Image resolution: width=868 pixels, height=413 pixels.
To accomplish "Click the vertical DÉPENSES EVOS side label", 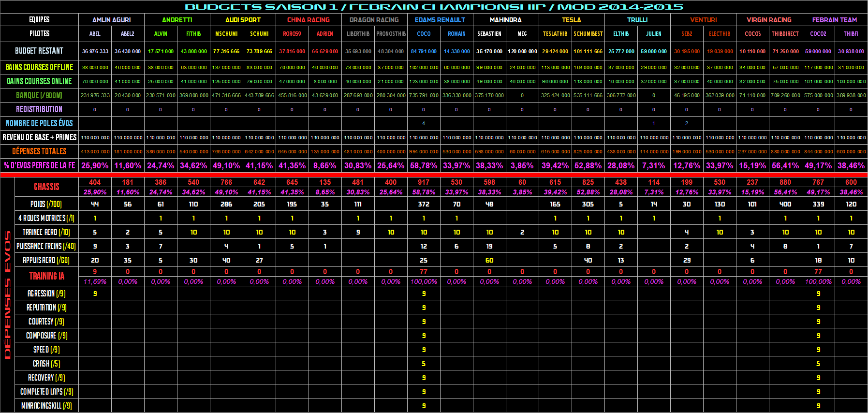I will [7, 295].
